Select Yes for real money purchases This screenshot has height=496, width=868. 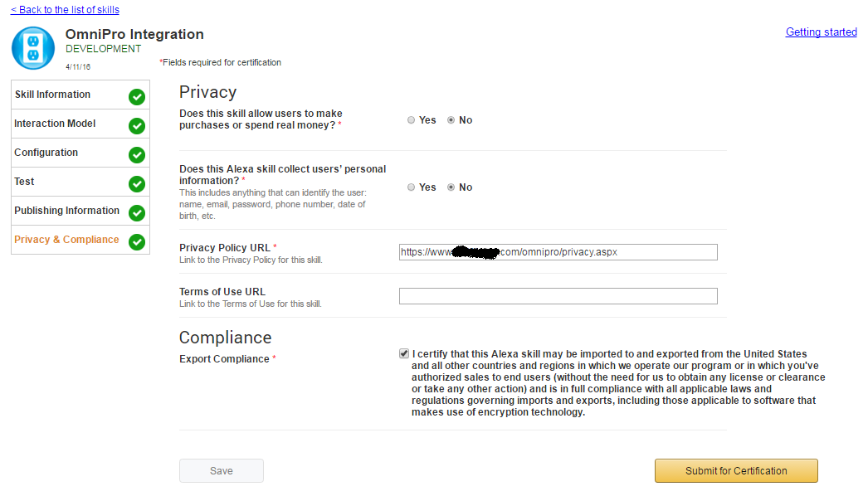coord(411,119)
